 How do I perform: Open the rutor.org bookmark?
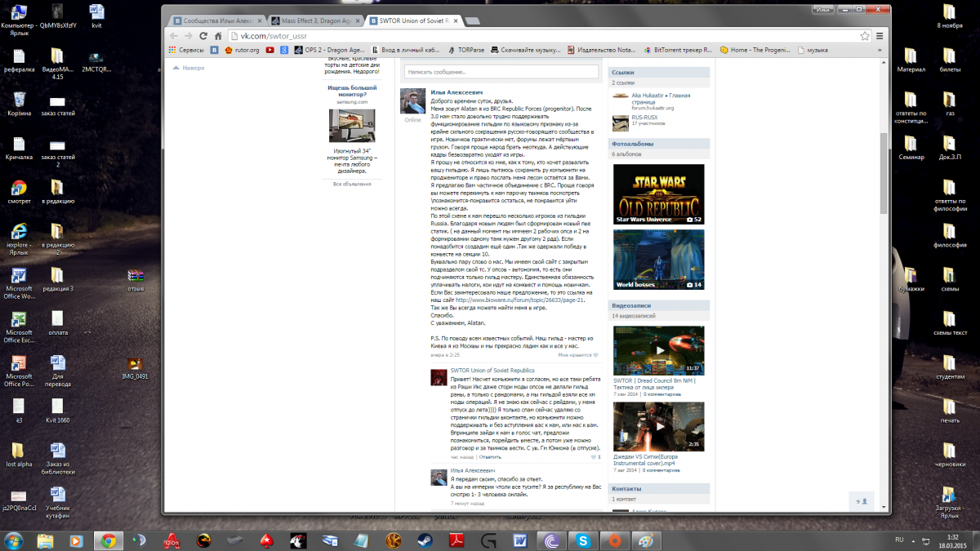(x=242, y=50)
